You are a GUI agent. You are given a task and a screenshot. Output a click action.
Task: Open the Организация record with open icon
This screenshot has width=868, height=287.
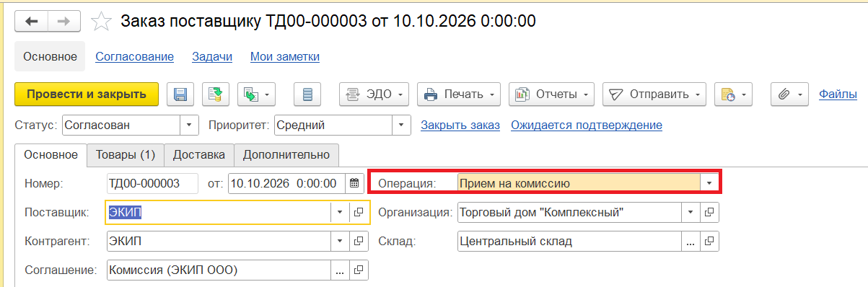click(709, 212)
